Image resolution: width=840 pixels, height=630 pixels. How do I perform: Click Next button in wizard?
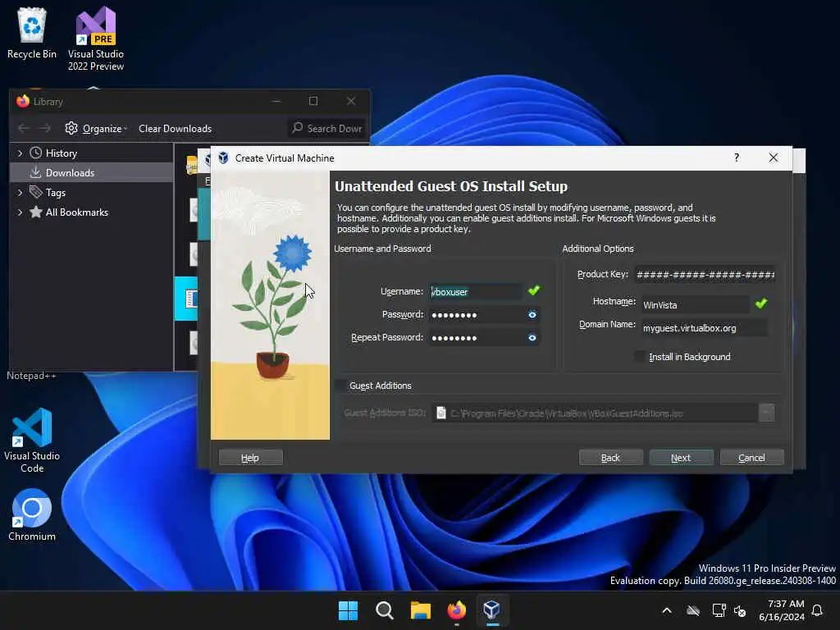point(681,458)
